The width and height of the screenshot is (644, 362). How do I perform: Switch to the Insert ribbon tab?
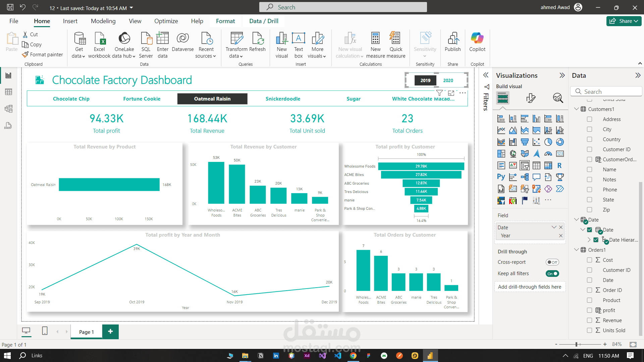click(70, 21)
